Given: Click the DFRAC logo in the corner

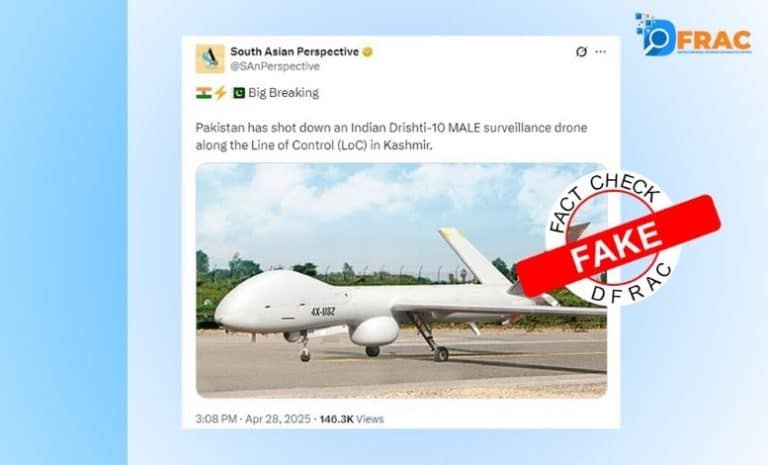Looking at the screenshot, I should coord(693,35).
